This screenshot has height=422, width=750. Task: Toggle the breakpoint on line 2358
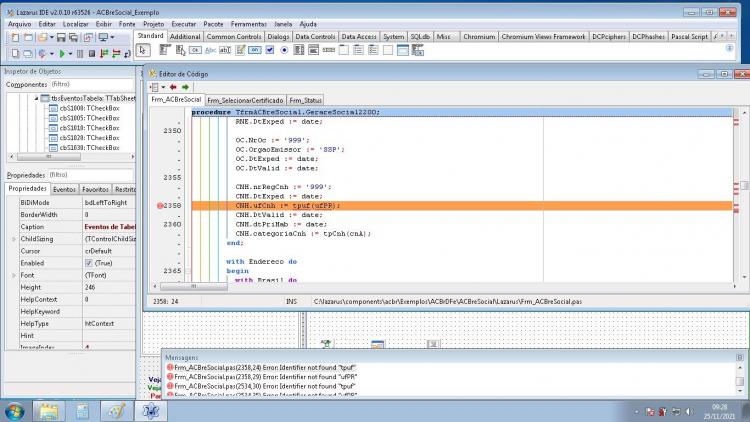tap(160, 206)
